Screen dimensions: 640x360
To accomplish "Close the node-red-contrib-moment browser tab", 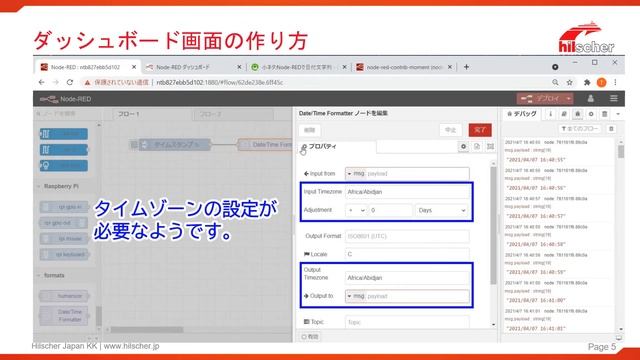I will pyautogui.click(x=450, y=67).
